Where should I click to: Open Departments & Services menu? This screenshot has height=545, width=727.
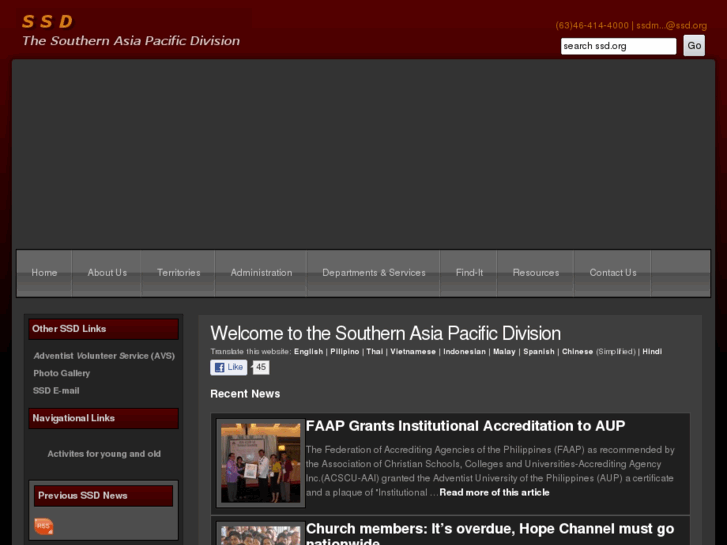[x=374, y=273]
